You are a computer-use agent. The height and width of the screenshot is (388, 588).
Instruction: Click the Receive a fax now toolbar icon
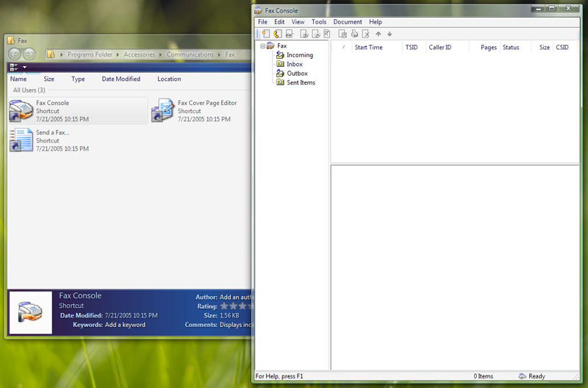[278, 34]
